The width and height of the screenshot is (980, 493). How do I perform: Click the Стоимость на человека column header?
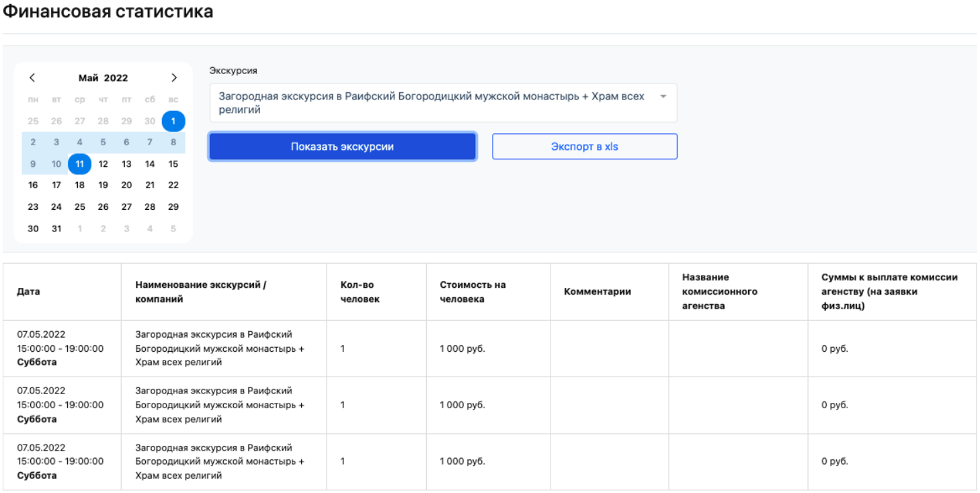pos(473,292)
